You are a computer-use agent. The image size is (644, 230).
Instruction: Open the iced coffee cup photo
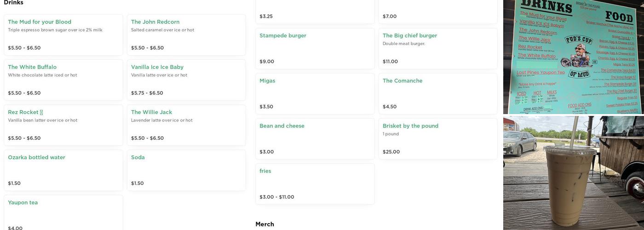tap(573, 173)
